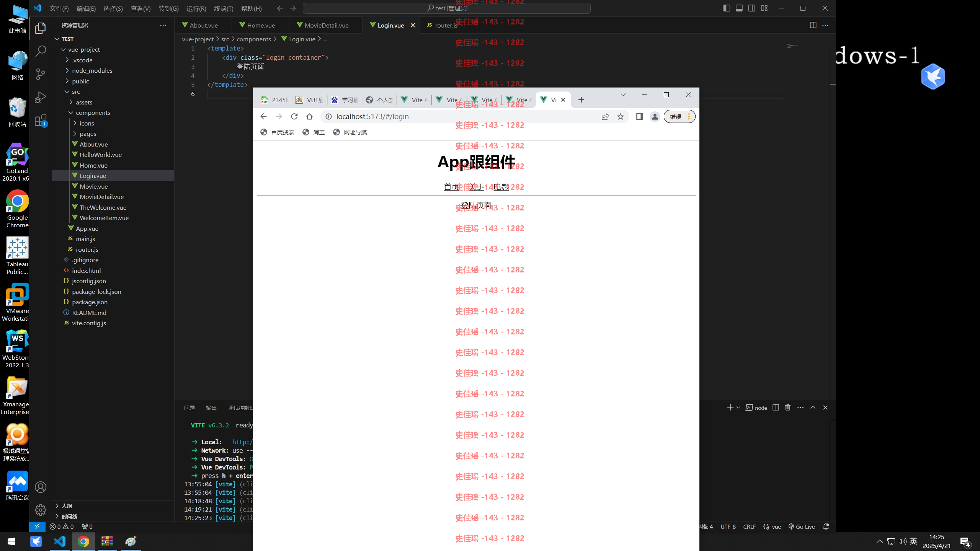Open 百度搜索 bookmark
Screen dimensions: 980x551
(277, 132)
